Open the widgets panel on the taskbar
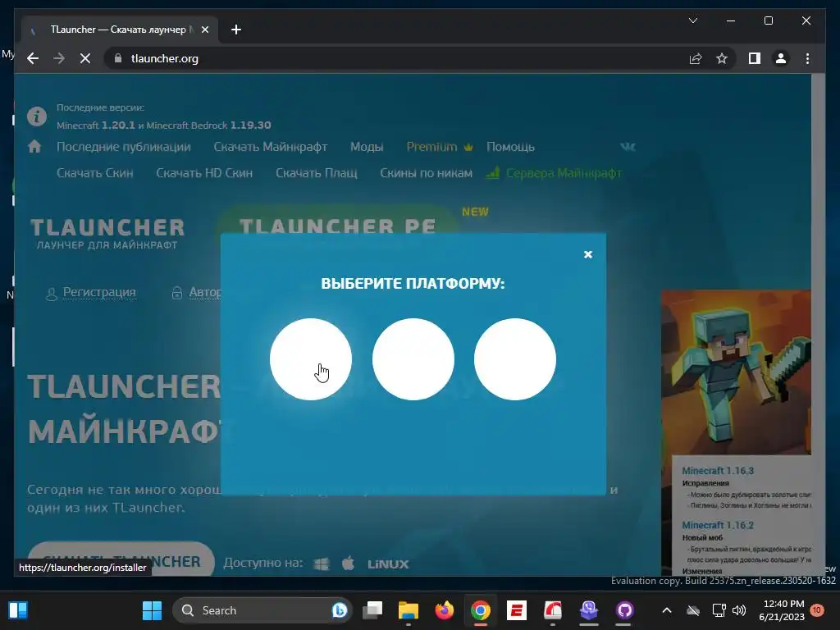Viewport: 840px width, 630px height. [18, 610]
